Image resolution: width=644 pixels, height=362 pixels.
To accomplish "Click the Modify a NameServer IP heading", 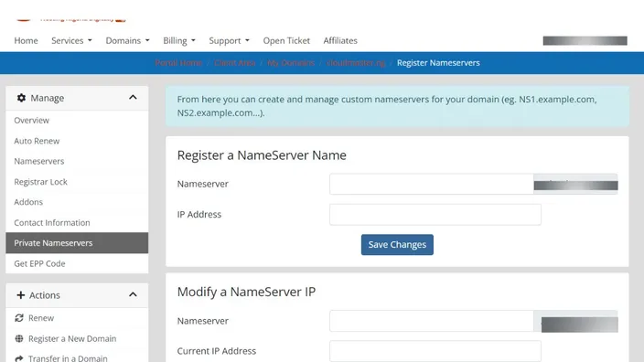I will (x=246, y=292).
